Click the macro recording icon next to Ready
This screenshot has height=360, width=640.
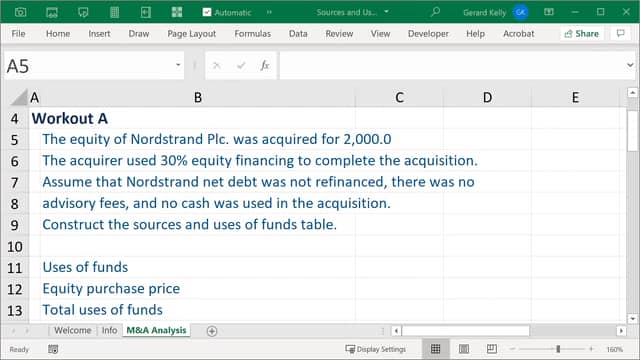click(53, 349)
